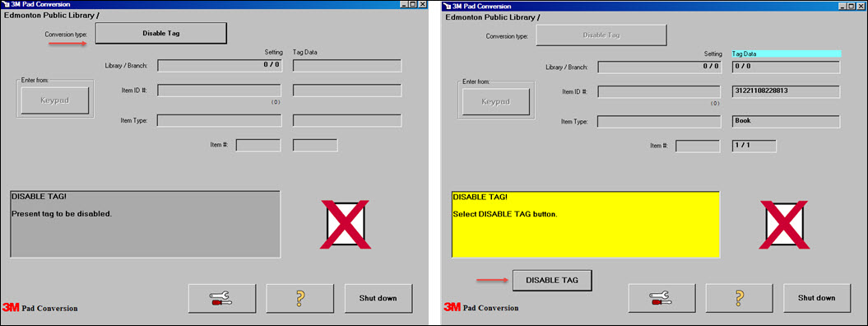Minimize the left 3M Pad Conversion window
868x326 pixels.
403,4
